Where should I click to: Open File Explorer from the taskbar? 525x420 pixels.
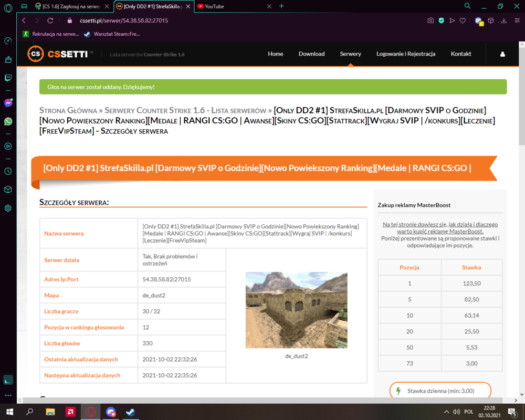(50, 412)
